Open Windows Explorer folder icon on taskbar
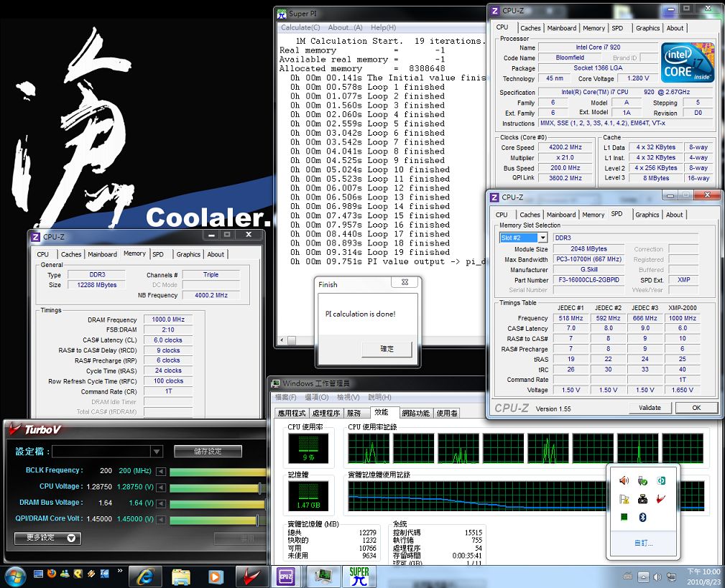Image resolution: width=725 pixels, height=588 pixels. click(x=181, y=577)
